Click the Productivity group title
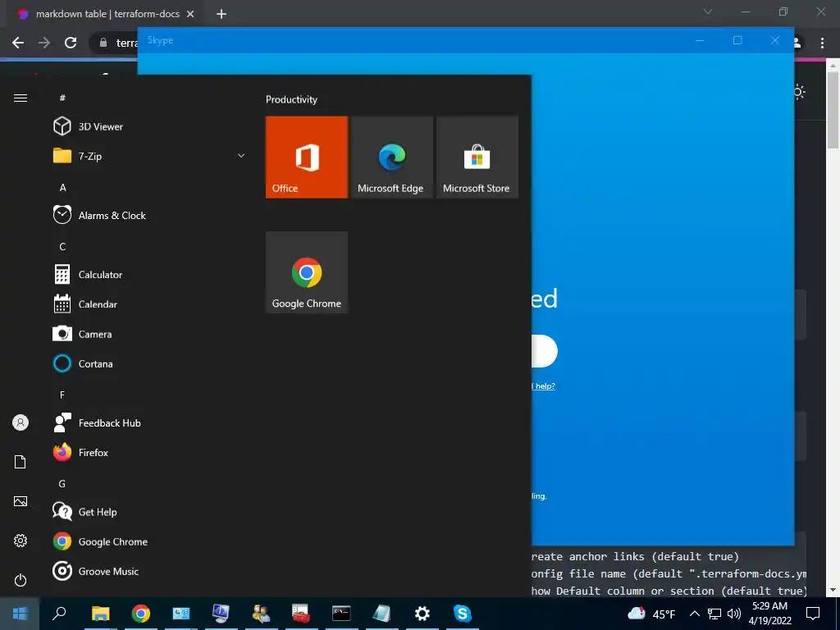The width and height of the screenshot is (840, 630). (x=291, y=99)
